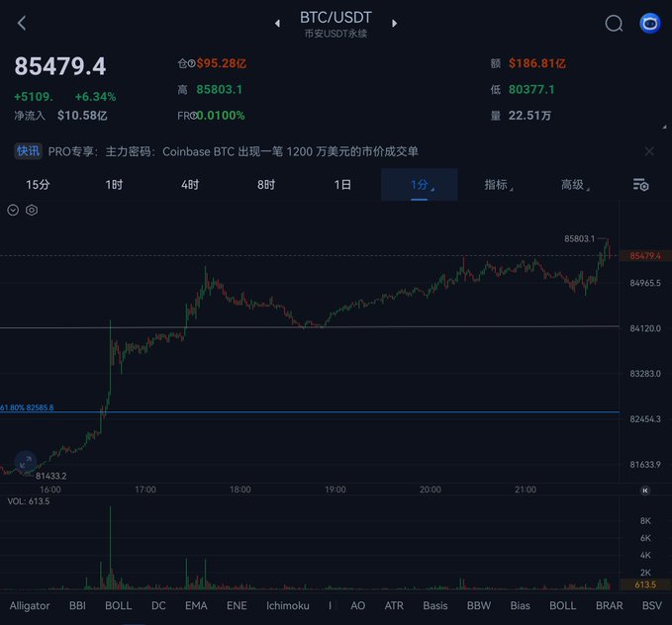The image size is (672, 625).
Task: Select the 1时 timeframe
Action: pyautogui.click(x=114, y=185)
